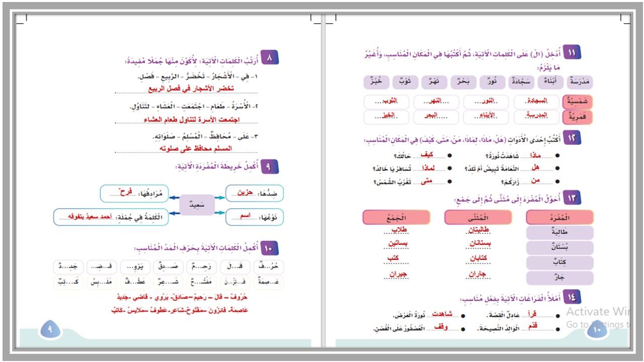Click the pink 'شمسية' row label
The width and height of the screenshot is (644, 362).
(x=578, y=101)
